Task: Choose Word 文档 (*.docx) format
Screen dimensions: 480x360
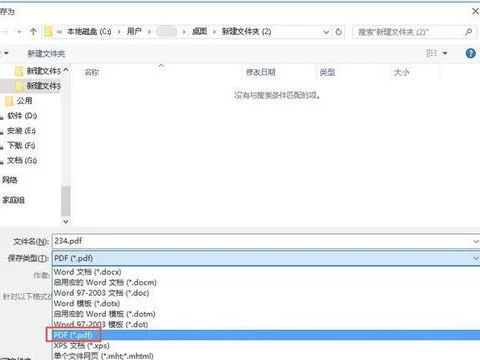Action: [x=266, y=272]
